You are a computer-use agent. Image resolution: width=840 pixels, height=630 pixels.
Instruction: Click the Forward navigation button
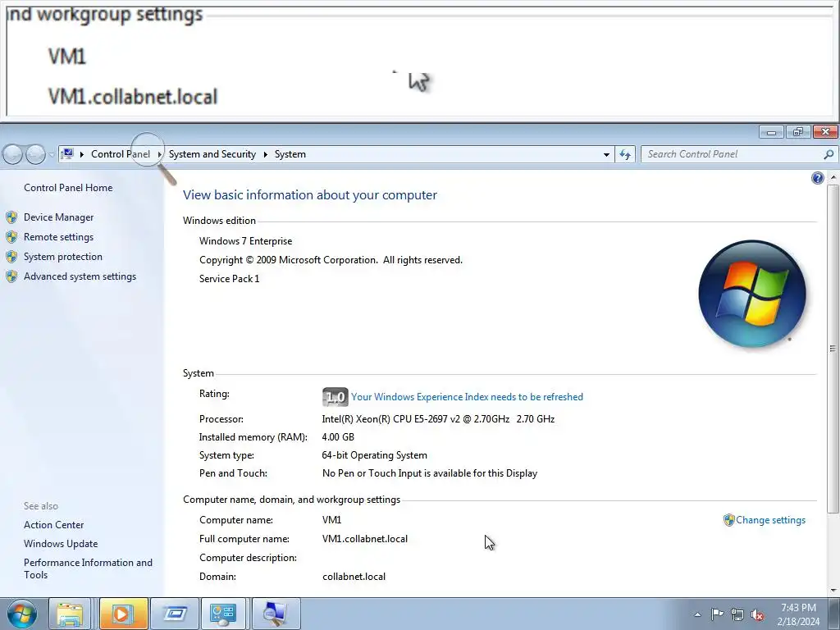[35, 155]
